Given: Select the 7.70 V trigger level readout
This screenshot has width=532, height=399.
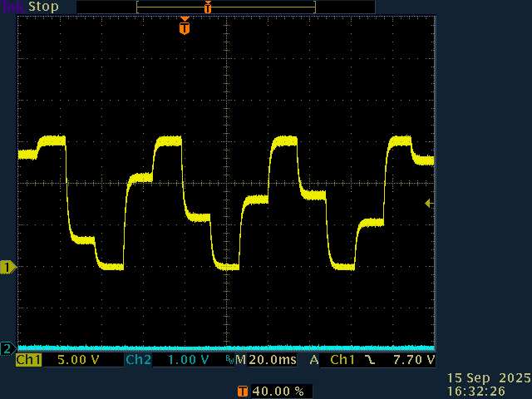Looking at the screenshot, I should 413,360.
